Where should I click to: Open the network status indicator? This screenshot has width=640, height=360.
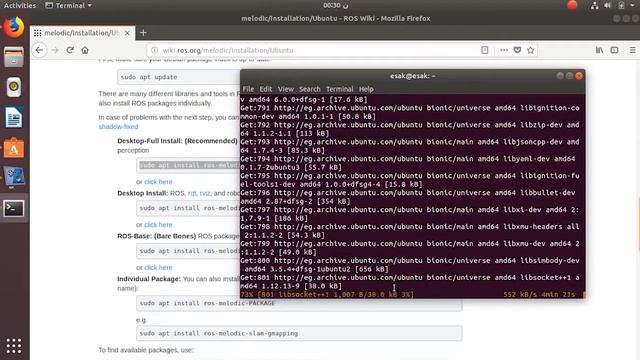pos(595,5)
